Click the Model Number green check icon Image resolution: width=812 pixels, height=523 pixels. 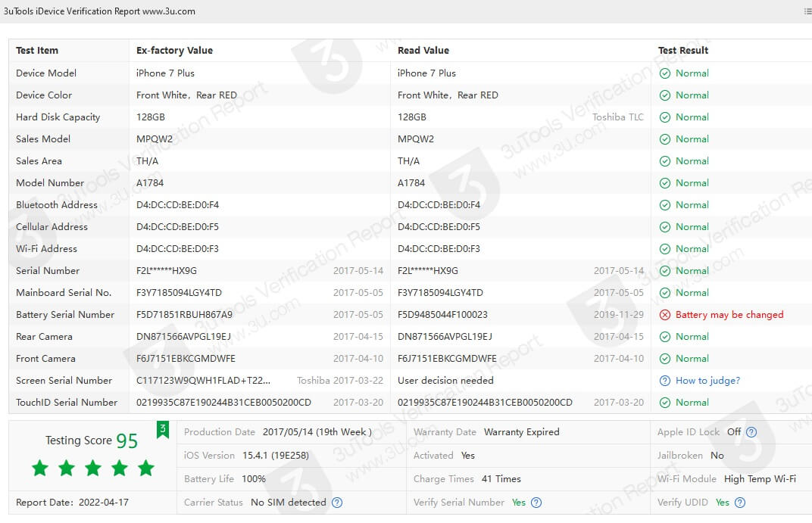tap(665, 183)
